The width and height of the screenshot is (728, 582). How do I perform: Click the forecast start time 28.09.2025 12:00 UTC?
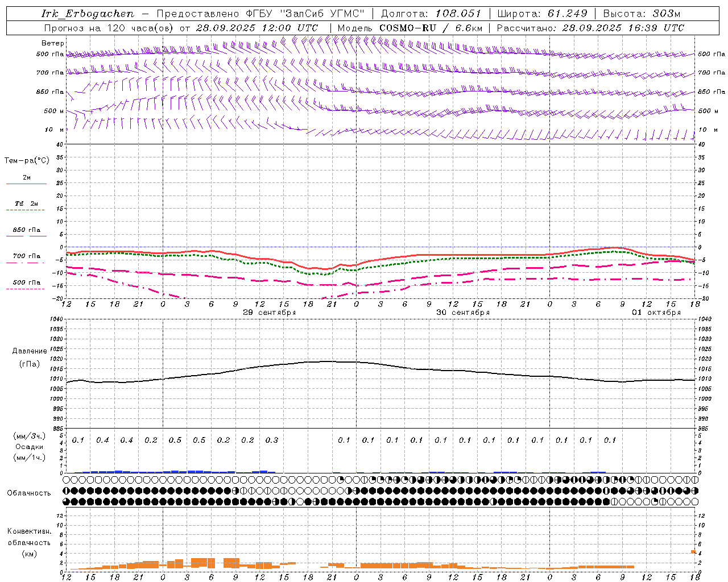tap(257, 28)
